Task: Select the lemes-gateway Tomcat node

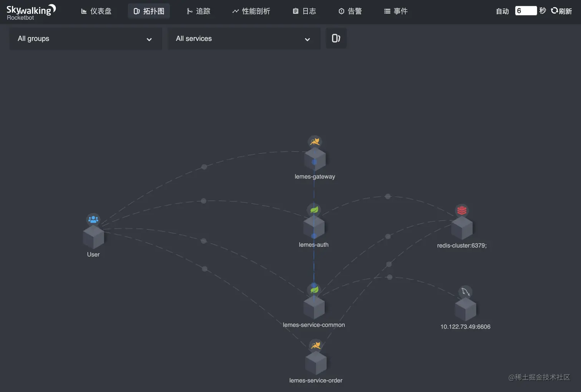Action: click(315, 158)
